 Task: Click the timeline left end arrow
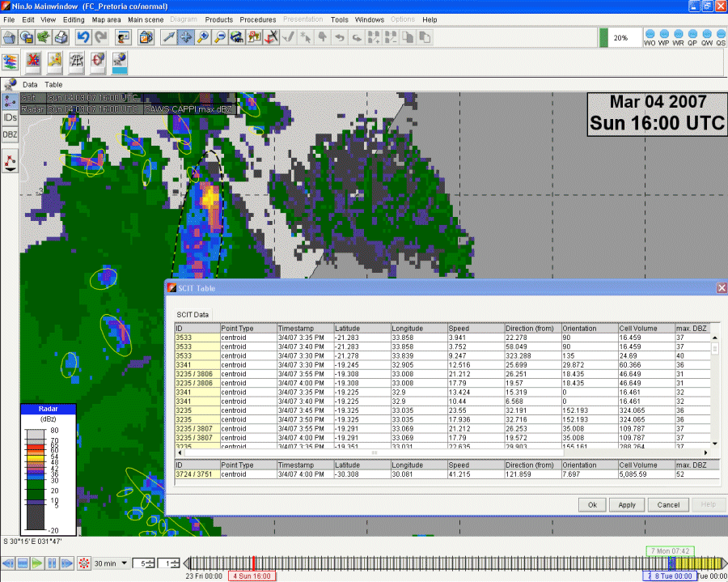point(187,563)
